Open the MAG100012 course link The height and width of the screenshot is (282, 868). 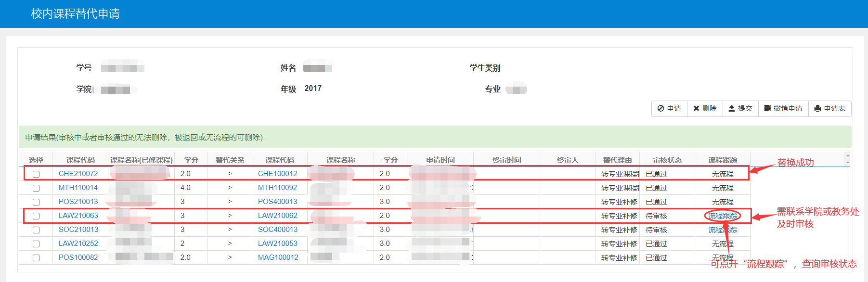coord(278,257)
